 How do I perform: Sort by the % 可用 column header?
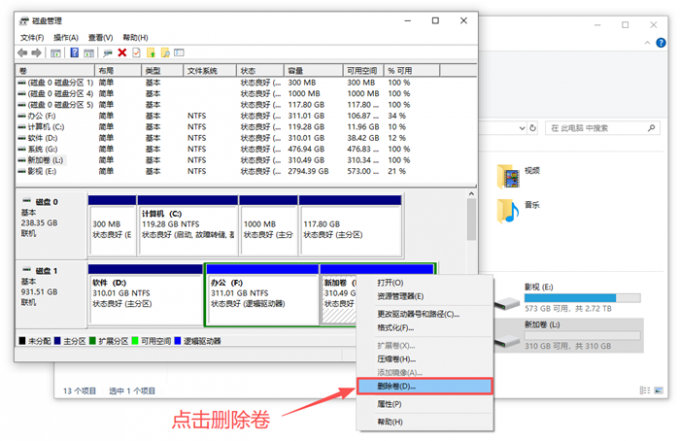pyautogui.click(x=412, y=70)
